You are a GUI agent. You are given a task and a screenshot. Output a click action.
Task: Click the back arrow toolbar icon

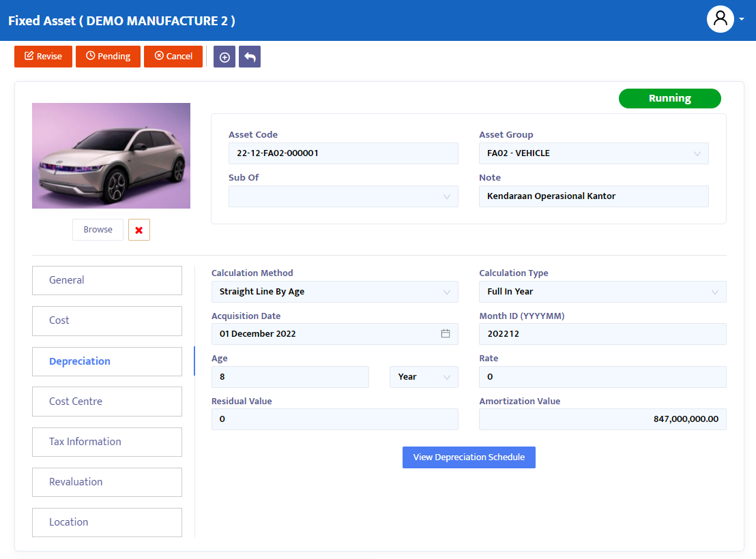tap(250, 57)
